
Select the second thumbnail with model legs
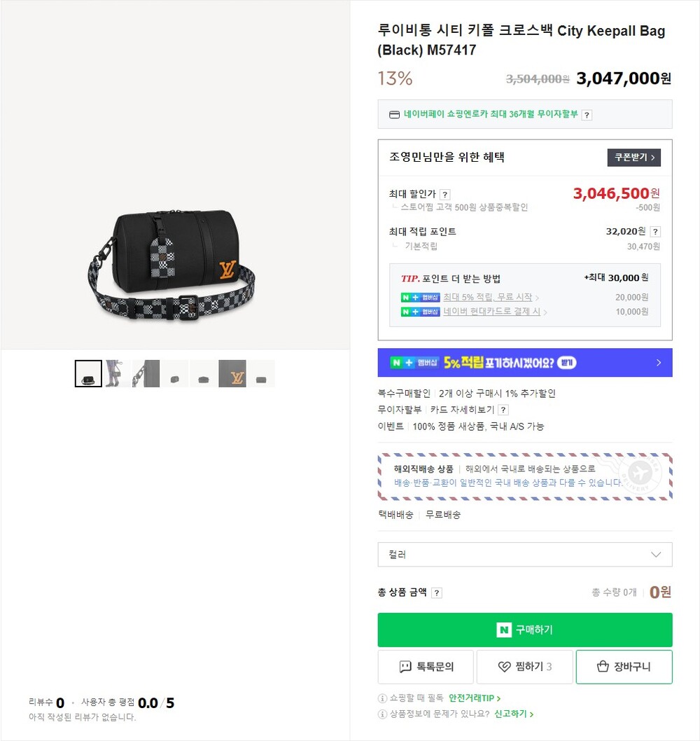point(117,373)
